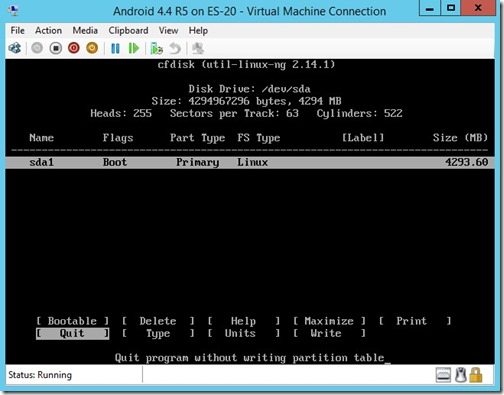Click the disk Size bytes line
Screen dimensions: 504x395
click(x=246, y=101)
